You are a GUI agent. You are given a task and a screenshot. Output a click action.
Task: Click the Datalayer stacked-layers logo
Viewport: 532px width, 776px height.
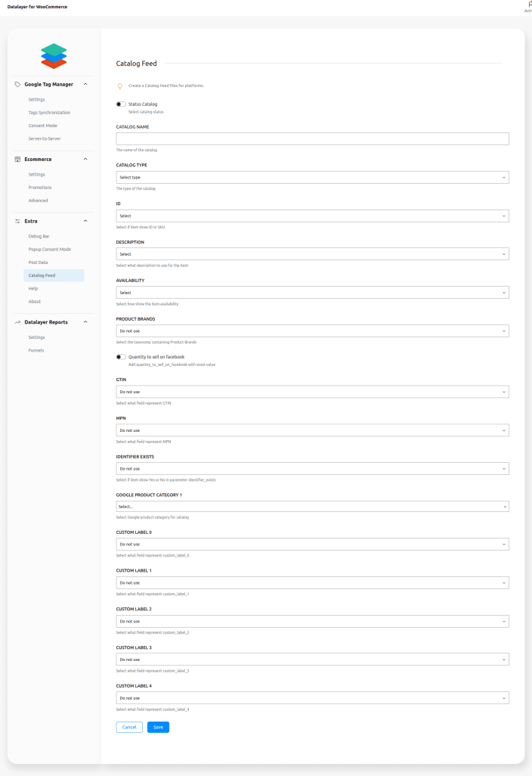click(54, 56)
